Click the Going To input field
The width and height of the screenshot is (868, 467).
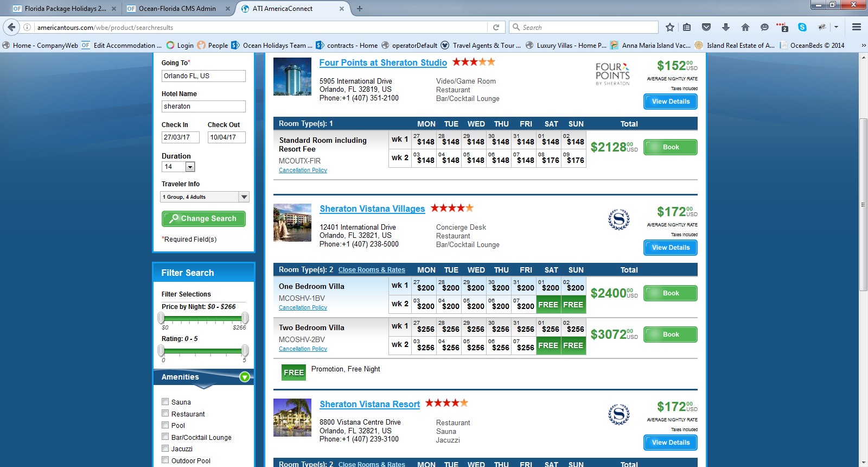click(203, 76)
